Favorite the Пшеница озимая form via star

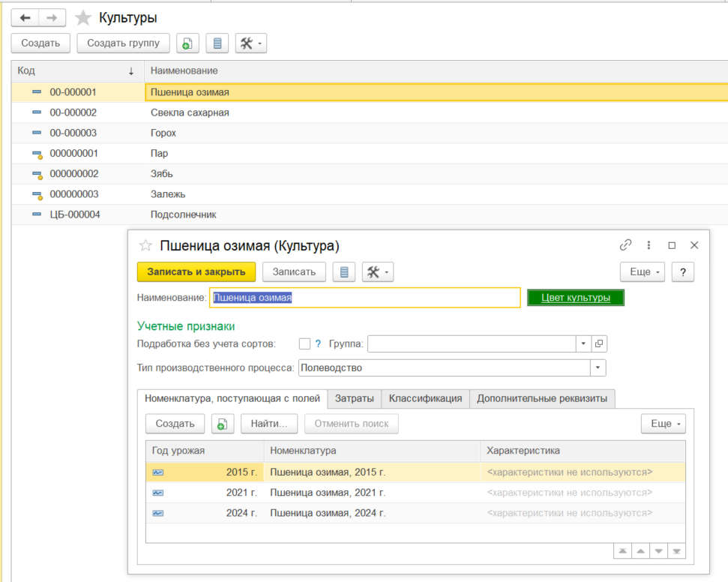point(145,245)
